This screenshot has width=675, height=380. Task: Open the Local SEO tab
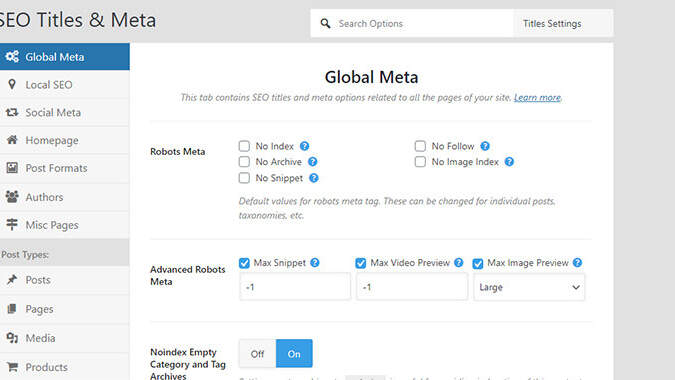[x=65, y=85]
